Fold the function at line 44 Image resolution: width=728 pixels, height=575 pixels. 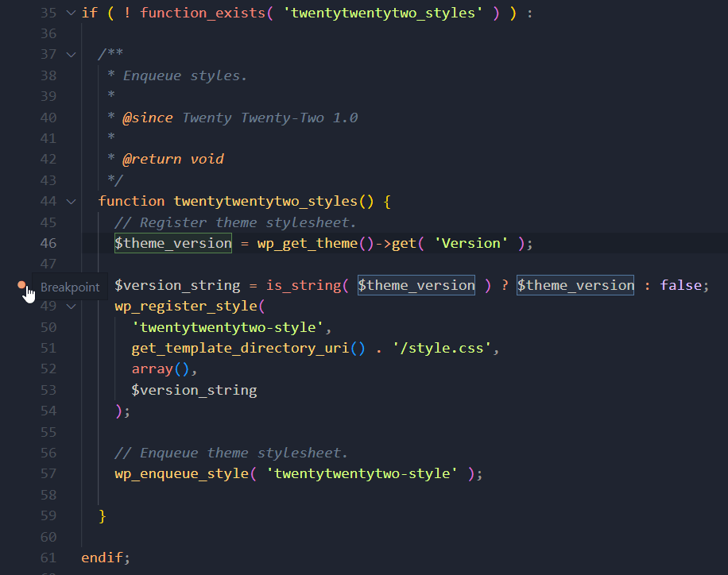[71, 202]
